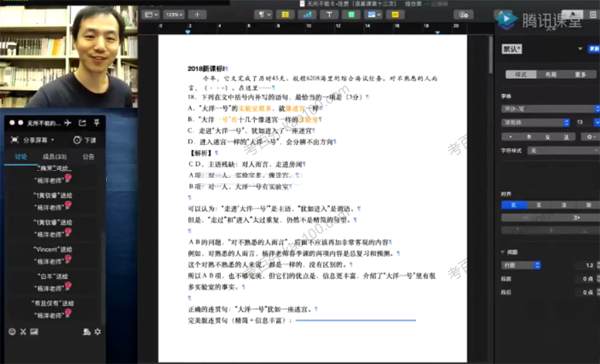Select the 样式 tab in format panel
The width and height of the screenshot is (600, 364).
(x=521, y=74)
